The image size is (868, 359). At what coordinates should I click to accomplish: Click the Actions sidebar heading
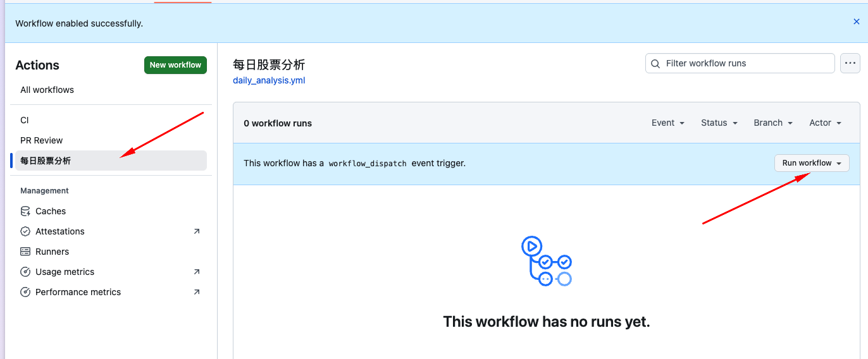coord(37,65)
